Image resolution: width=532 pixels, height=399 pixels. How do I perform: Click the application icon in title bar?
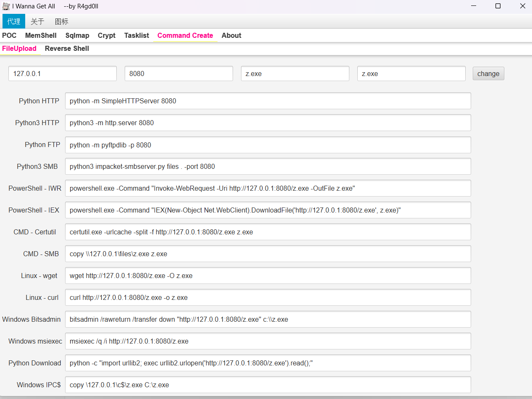click(x=6, y=6)
